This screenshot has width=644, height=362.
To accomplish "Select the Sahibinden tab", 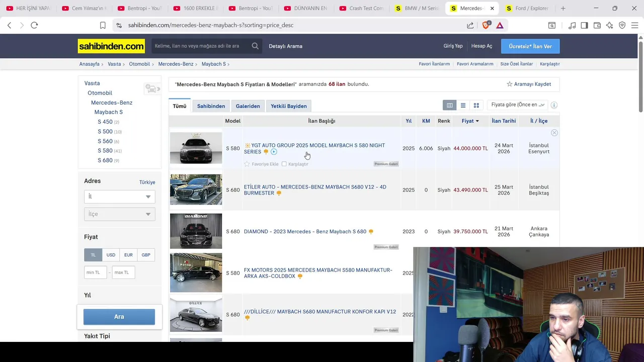I will 211,106.
